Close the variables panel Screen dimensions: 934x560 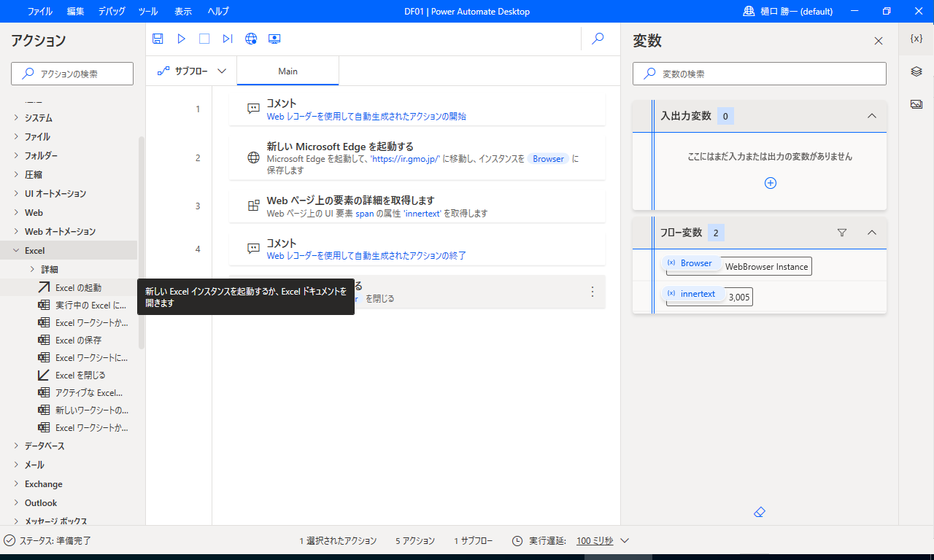pos(879,41)
